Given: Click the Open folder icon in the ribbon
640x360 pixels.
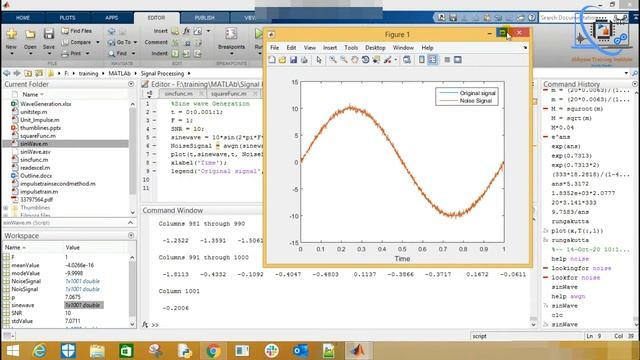Looking at the screenshot, I should coord(30,34).
